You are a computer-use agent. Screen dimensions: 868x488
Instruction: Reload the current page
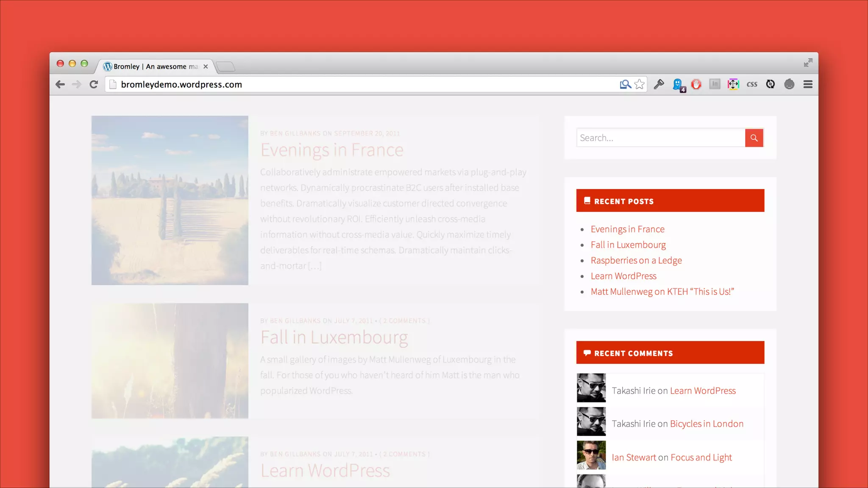pyautogui.click(x=94, y=84)
